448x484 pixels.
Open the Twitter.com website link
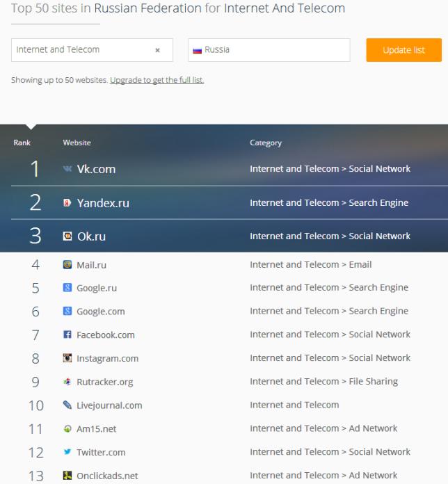101,452
